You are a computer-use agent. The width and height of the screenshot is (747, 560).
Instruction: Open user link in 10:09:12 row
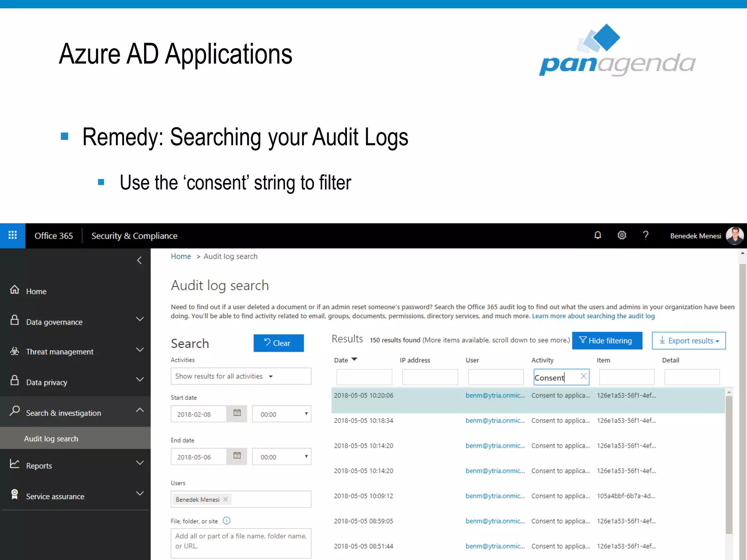coord(495,496)
